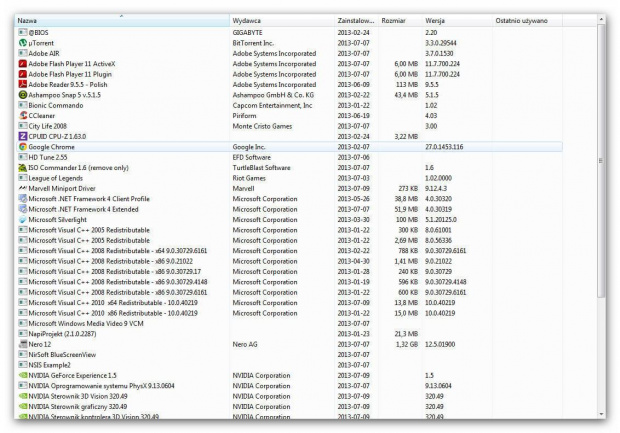Click the @BIOS program icon
The image size is (620, 433).
tap(23, 32)
